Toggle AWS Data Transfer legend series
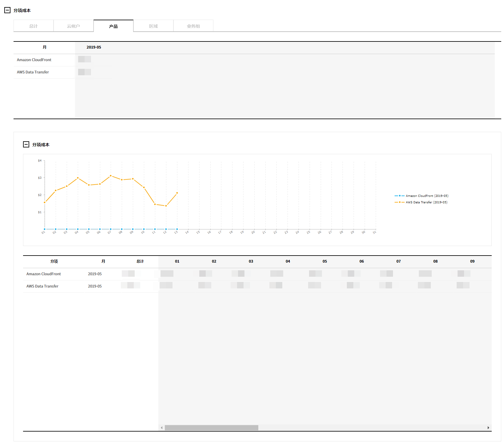The width and height of the screenshot is (504, 442). [x=421, y=202]
